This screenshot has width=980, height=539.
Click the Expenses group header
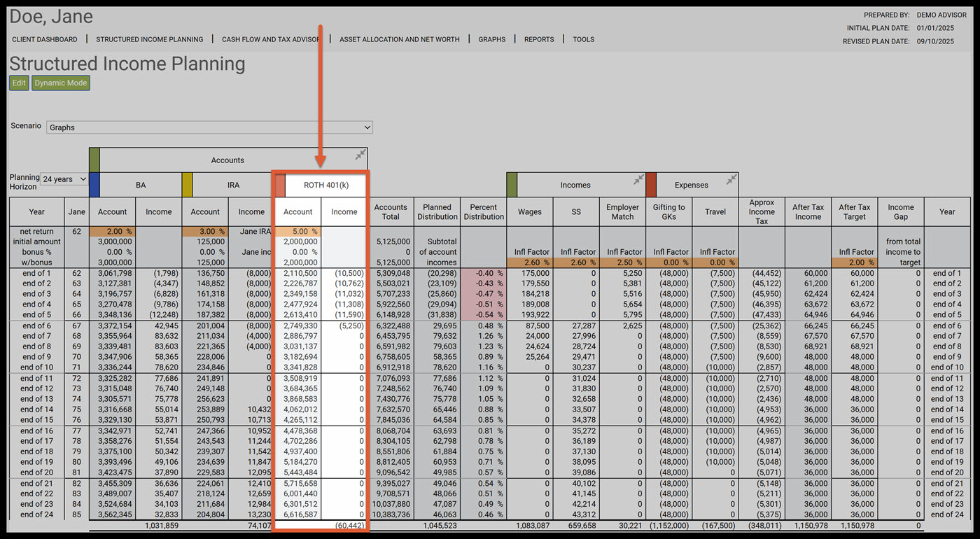coord(692,185)
